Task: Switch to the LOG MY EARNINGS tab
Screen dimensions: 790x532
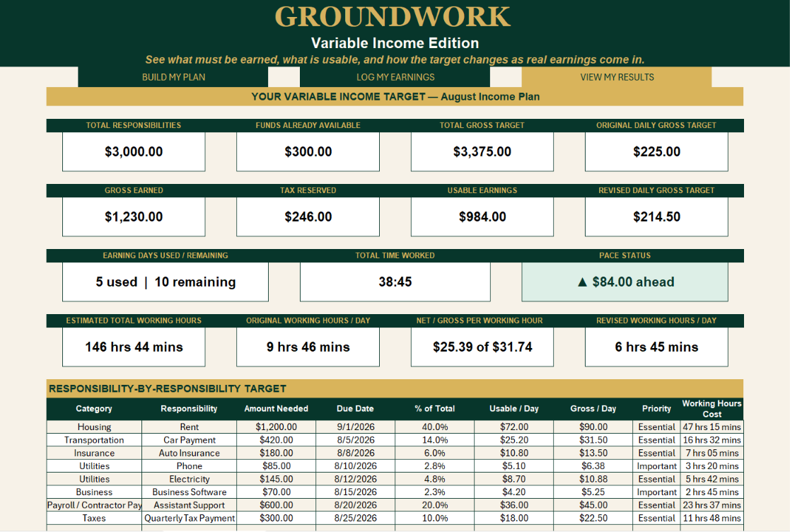Action: [x=395, y=77]
